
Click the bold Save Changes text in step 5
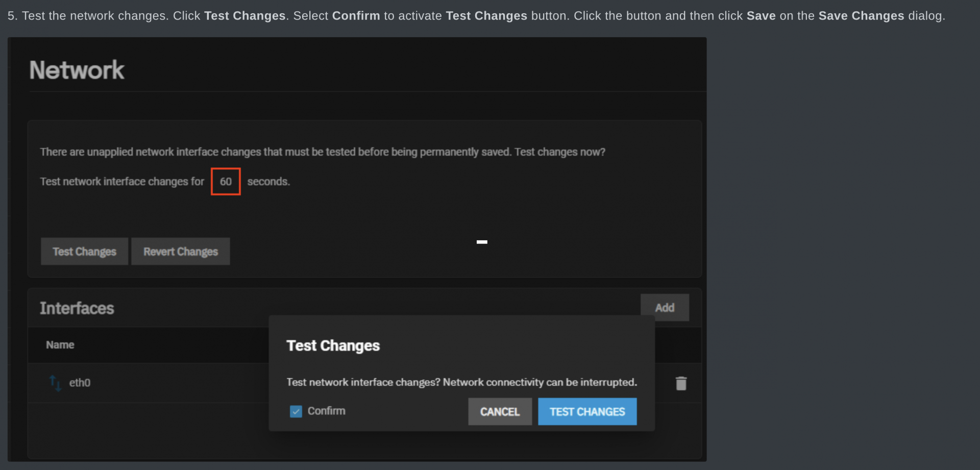[x=861, y=16]
